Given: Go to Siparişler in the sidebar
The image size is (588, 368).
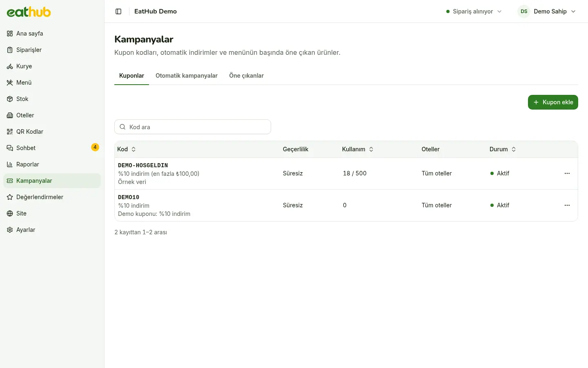Looking at the screenshot, I should (52, 50).
